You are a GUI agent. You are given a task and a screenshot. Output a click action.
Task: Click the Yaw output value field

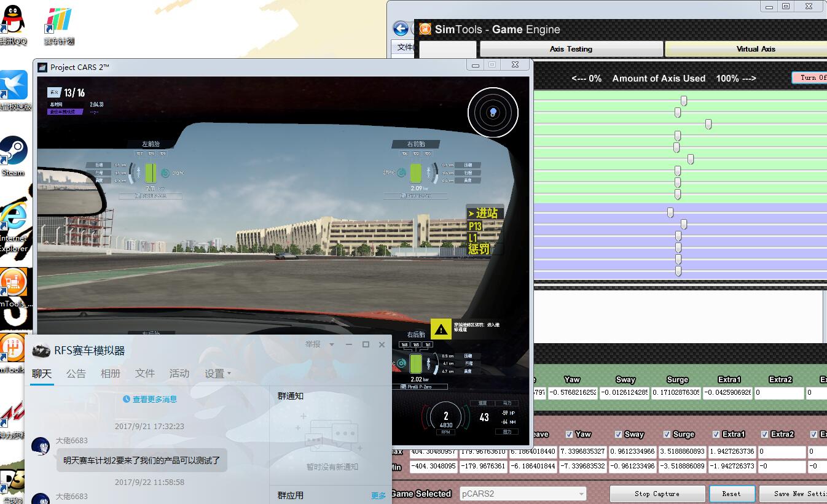[572, 393]
